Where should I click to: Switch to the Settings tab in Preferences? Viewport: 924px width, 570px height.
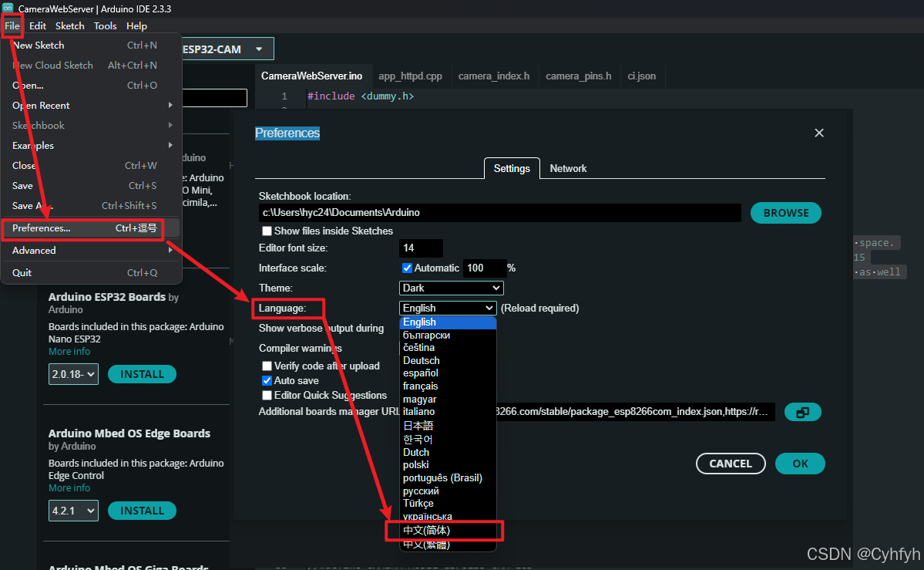pos(512,169)
